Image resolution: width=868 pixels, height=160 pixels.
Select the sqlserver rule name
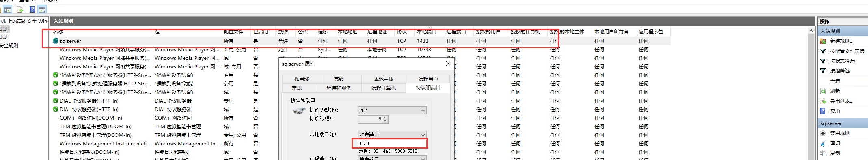[70, 41]
